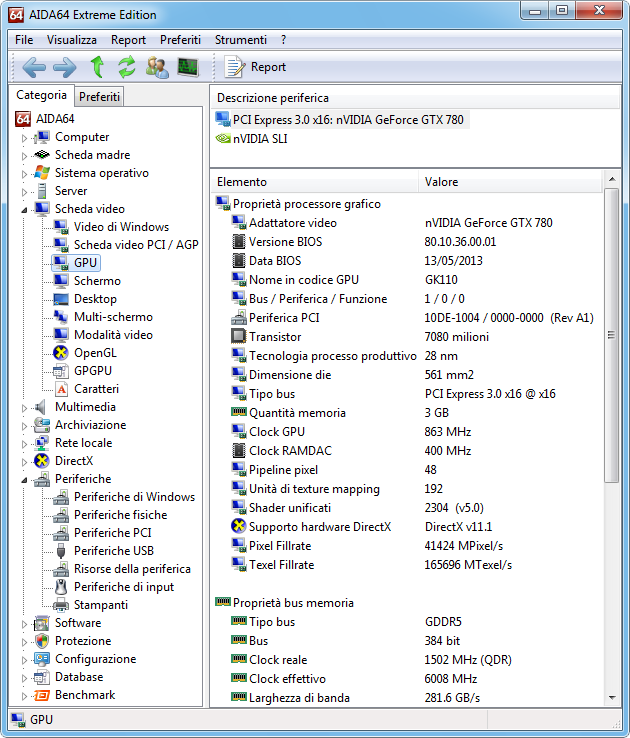Expand the Archiviazione tree node
630x738 pixels.
pos(24,426)
